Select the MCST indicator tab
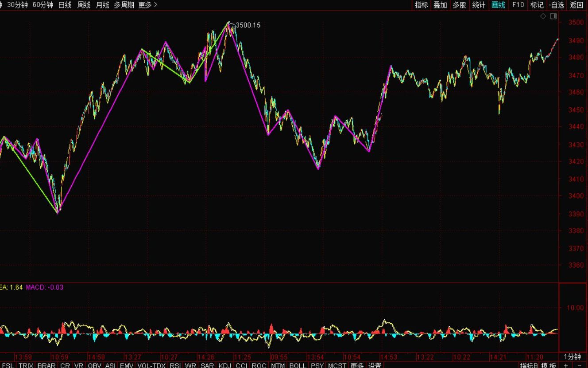Screen dimensions: 588x368 pos(337,365)
